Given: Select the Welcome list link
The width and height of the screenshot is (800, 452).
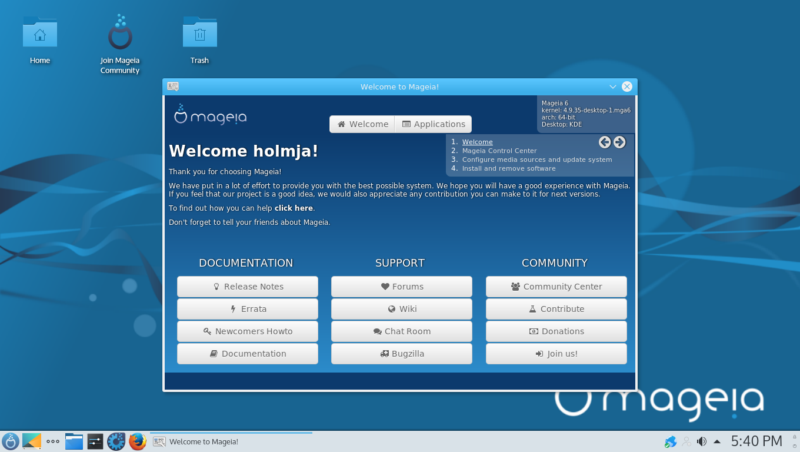Looking at the screenshot, I should [x=477, y=142].
